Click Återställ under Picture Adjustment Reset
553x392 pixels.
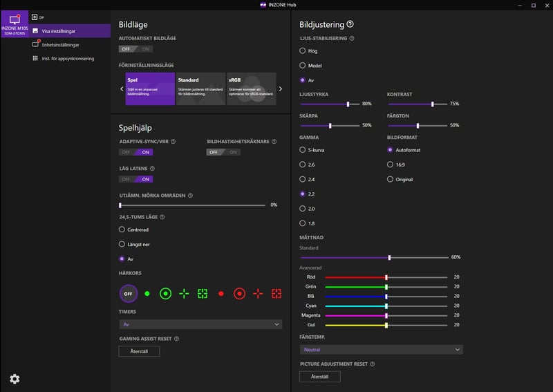tap(319, 377)
